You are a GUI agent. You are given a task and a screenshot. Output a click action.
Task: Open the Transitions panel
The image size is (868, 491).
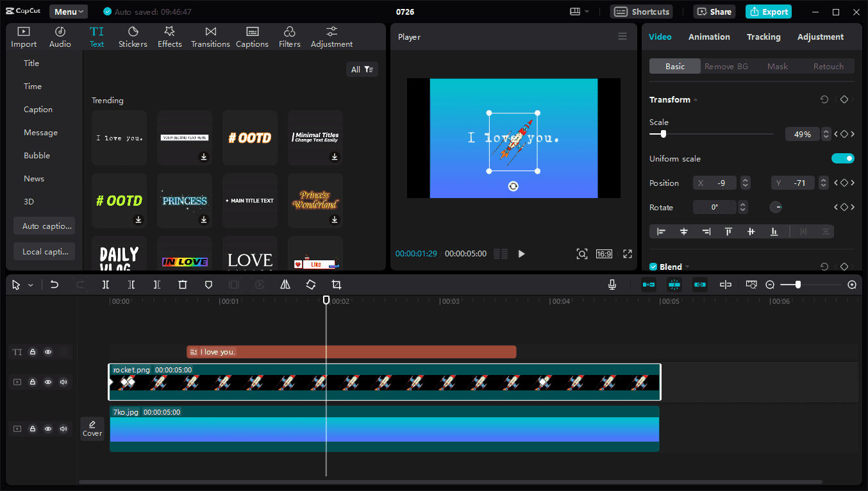[x=210, y=37]
